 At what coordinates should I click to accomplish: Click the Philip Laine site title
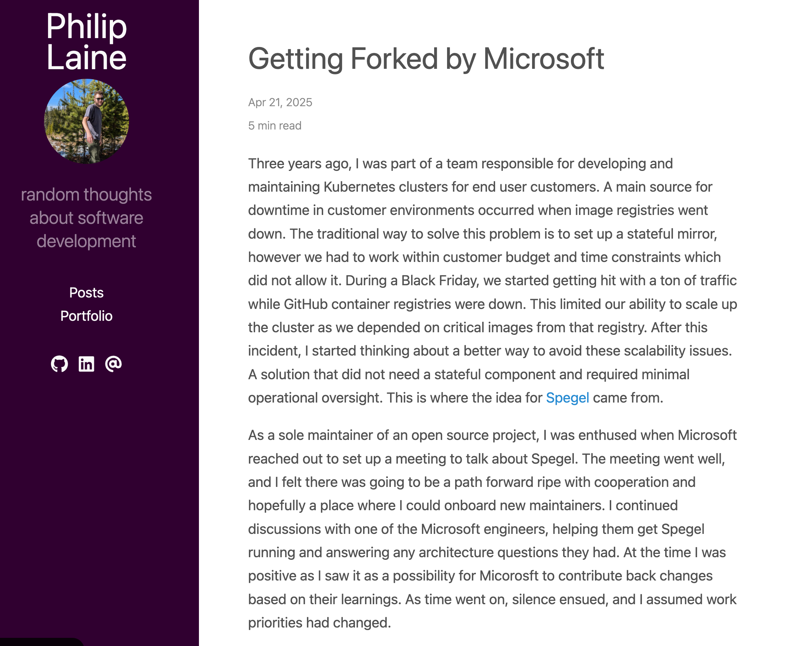[86, 41]
